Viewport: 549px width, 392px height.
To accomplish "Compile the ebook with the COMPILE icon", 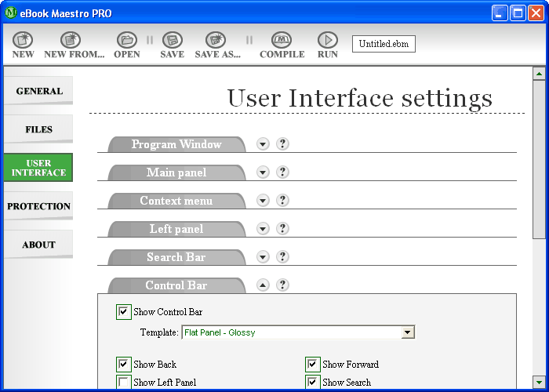I will coord(282,40).
